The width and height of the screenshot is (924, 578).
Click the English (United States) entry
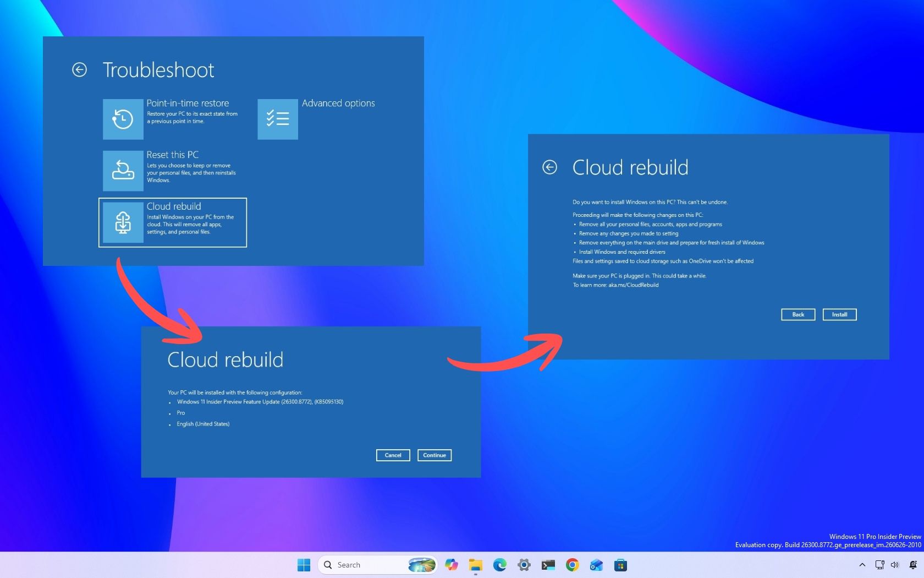[x=203, y=424]
